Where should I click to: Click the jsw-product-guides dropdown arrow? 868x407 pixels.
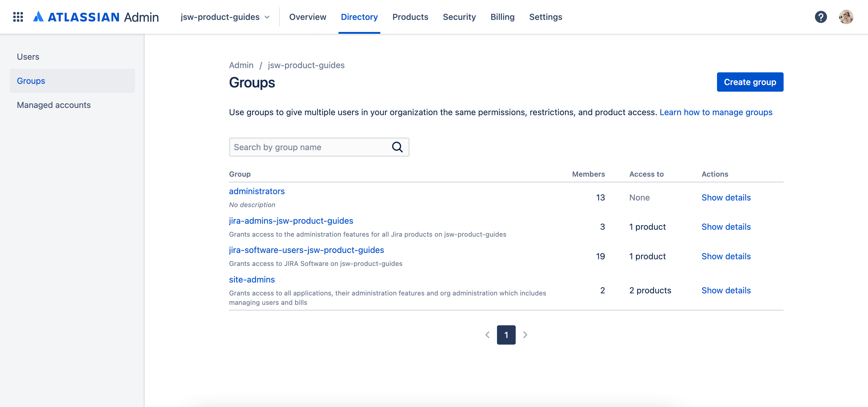tap(267, 17)
